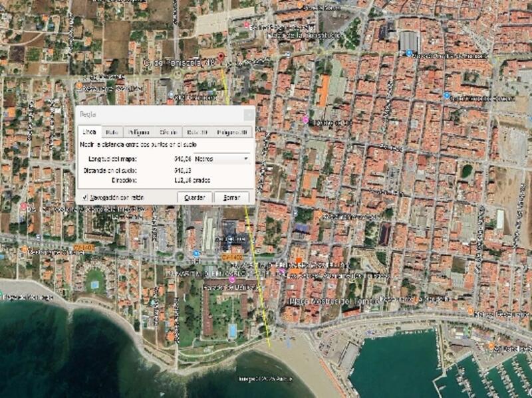Click the blue place icon at the roundabout
Viewport: 532px width, 398px height.
pos(197,253)
